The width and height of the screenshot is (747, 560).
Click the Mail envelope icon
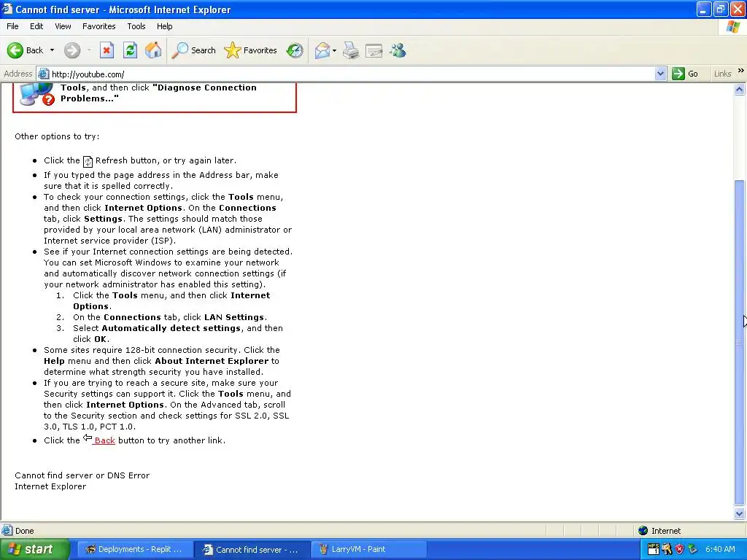point(322,50)
